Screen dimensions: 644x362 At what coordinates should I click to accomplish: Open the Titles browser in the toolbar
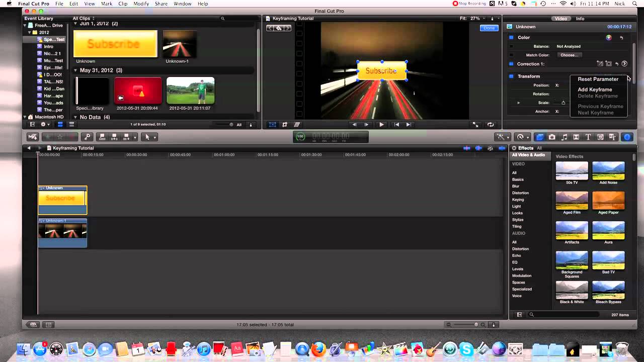click(588, 137)
